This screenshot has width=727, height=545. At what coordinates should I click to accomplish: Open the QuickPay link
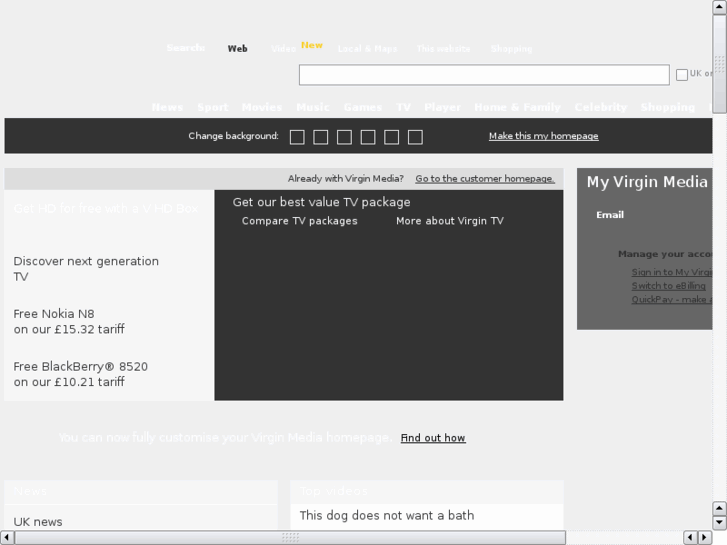pos(672,299)
